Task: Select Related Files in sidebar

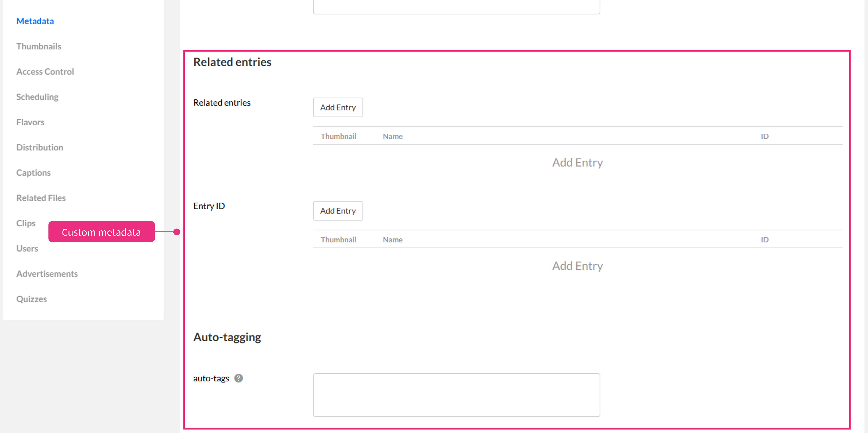Action: click(x=41, y=198)
